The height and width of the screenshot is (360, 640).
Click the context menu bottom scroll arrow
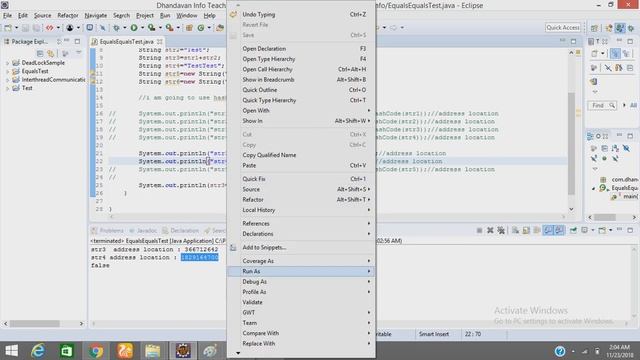[238, 353]
